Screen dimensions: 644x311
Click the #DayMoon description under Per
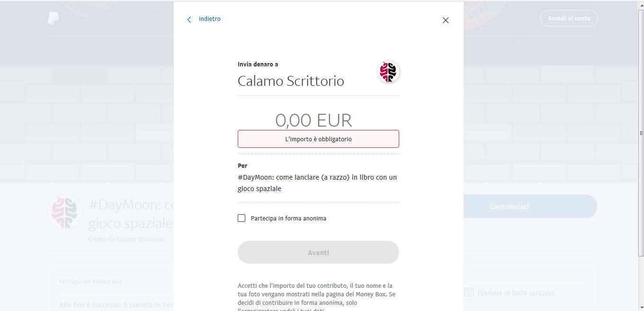317,183
